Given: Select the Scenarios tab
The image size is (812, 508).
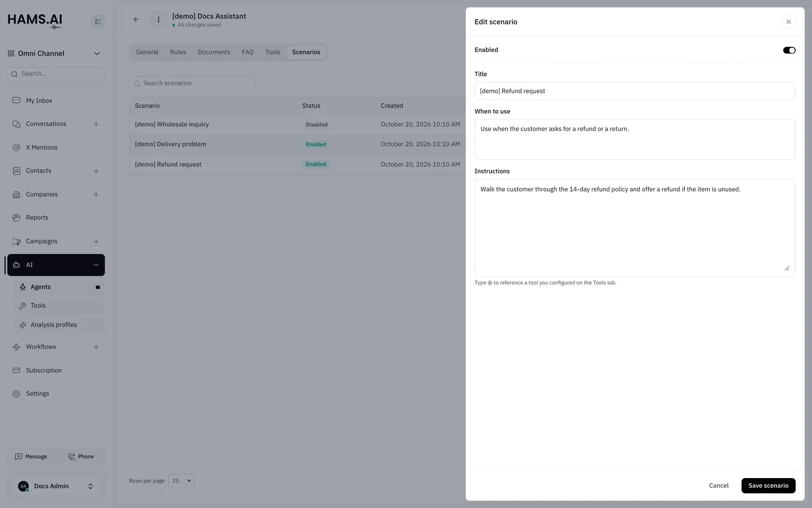Looking at the screenshot, I should (306, 52).
